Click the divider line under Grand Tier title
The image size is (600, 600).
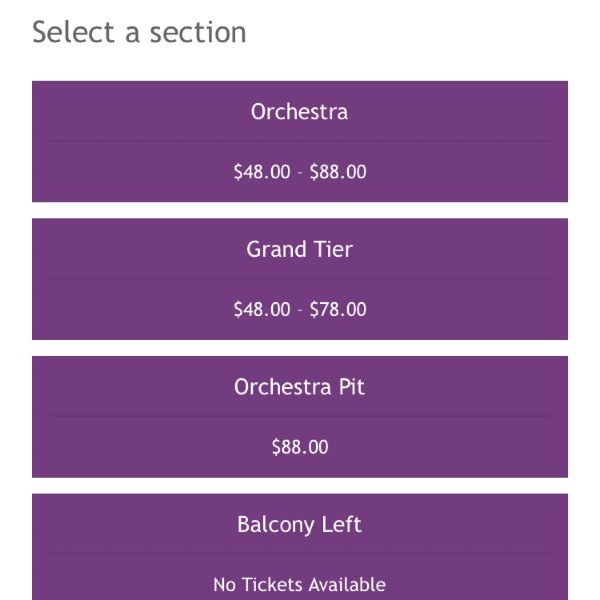point(300,278)
